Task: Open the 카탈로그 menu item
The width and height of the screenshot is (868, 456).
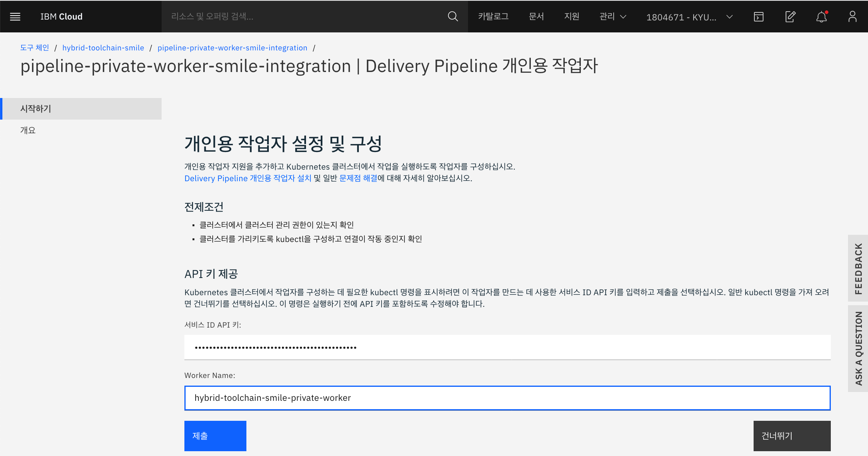Action: pos(493,16)
